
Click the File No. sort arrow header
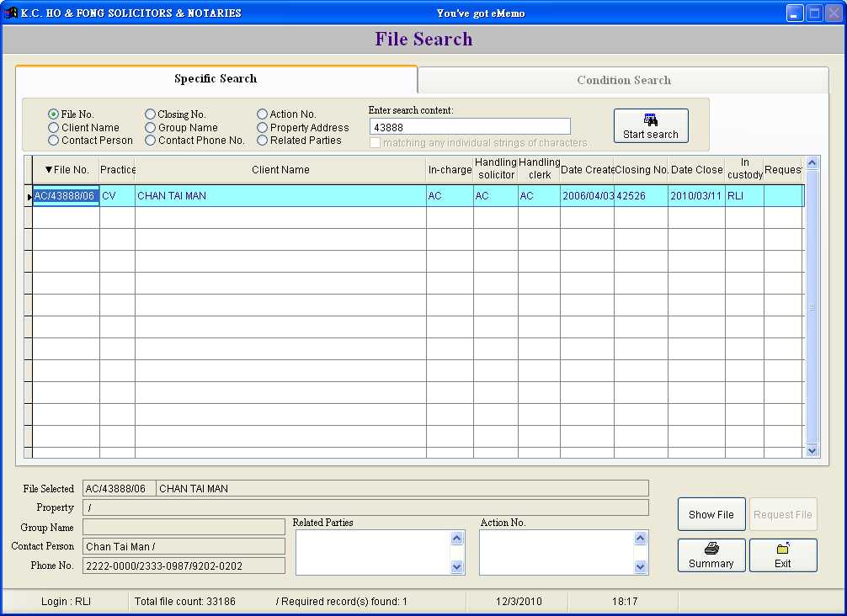pos(66,170)
